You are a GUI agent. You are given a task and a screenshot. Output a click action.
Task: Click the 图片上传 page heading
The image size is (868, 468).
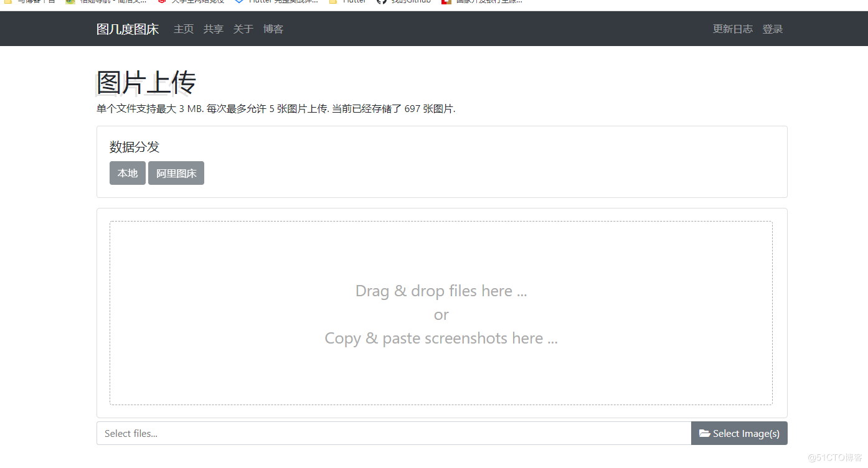pyautogui.click(x=146, y=83)
